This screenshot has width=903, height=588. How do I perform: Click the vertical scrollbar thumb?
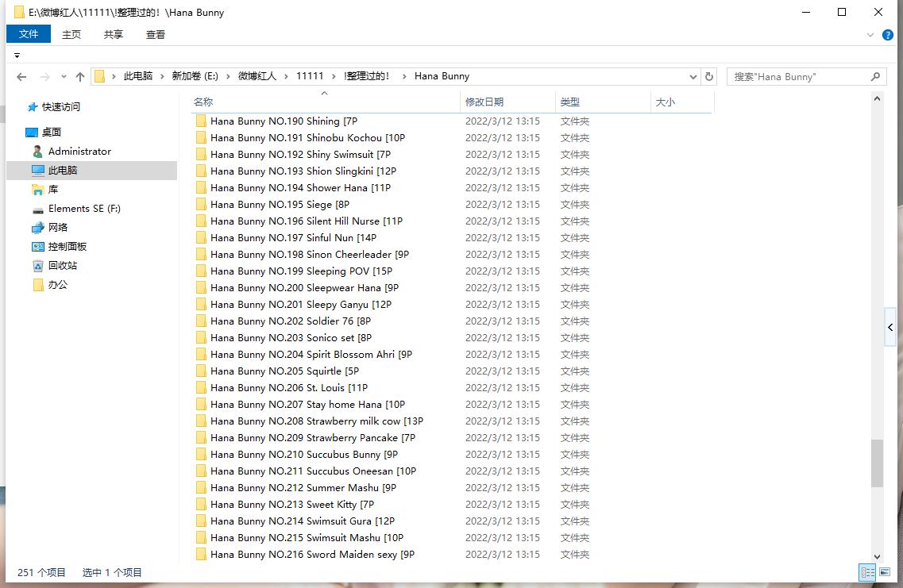pos(877,463)
